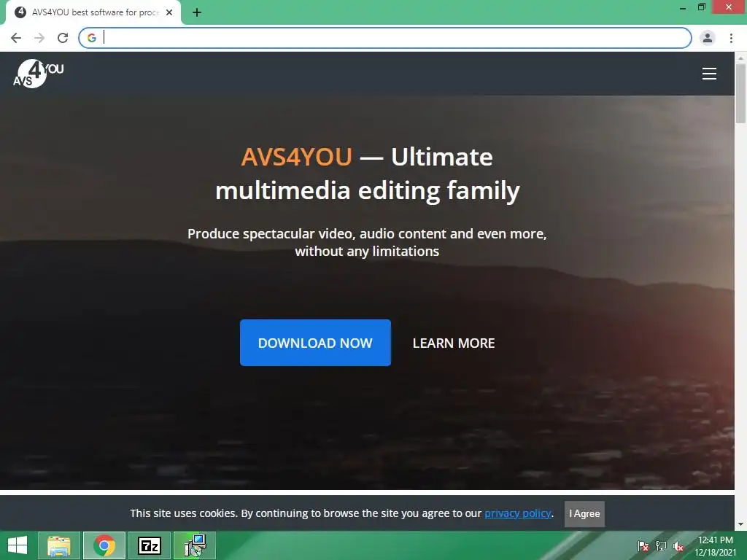747x560 pixels.
Task: Click the orange AVS4YOU heading text
Action: [296, 157]
